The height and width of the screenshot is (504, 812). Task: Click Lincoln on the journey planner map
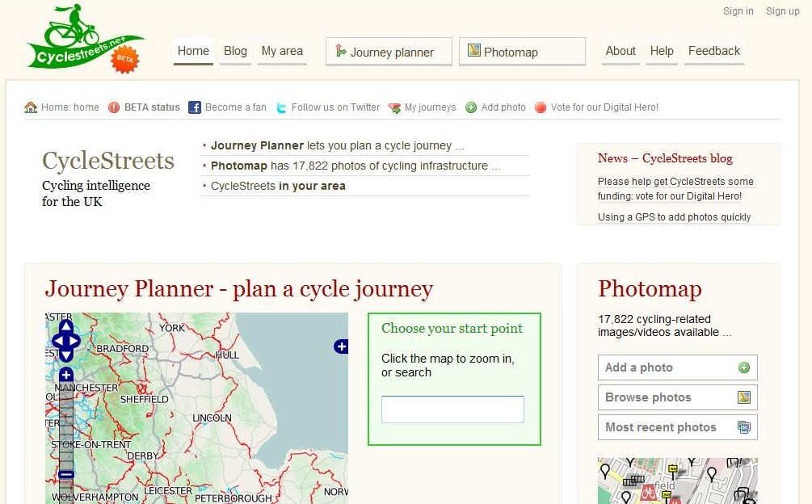[x=212, y=418]
